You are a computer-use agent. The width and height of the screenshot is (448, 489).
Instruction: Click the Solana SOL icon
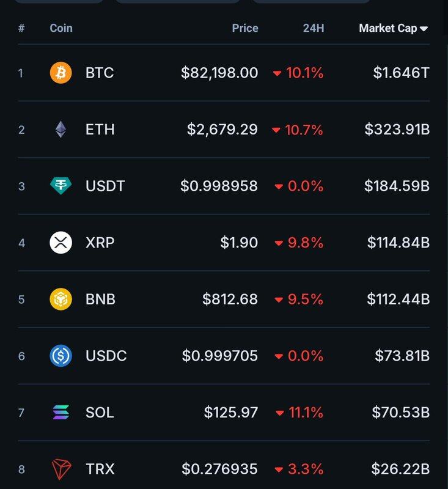(61, 413)
